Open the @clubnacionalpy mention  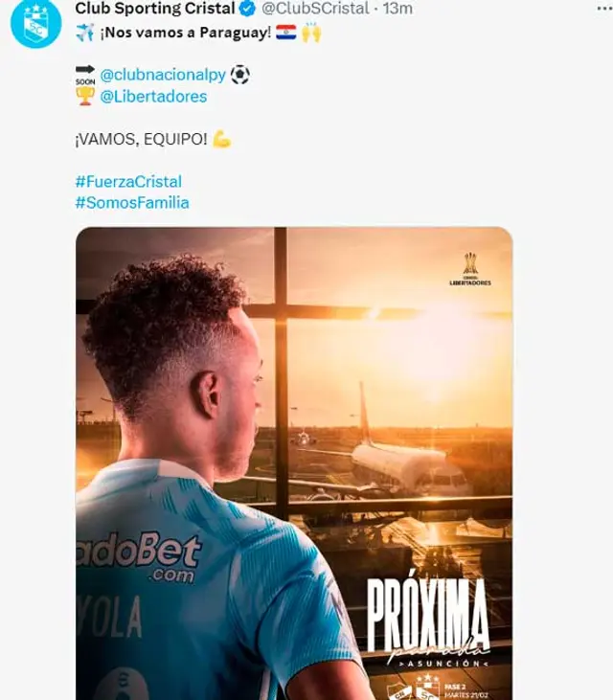pos(163,75)
